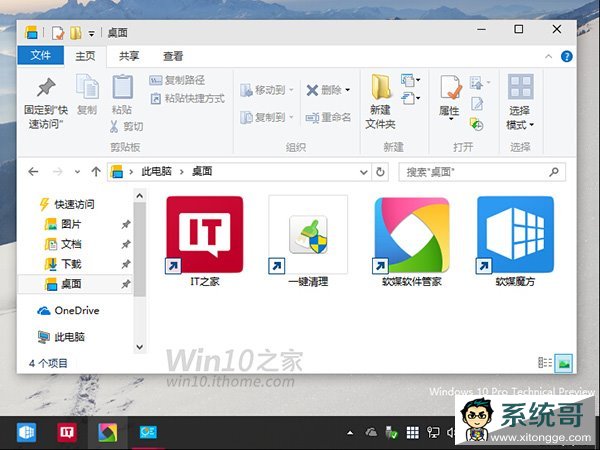Open the IT之家 icon in taskbar
Image resolution: width=600 pixels, height=450 pixels.
coord(67,432)
